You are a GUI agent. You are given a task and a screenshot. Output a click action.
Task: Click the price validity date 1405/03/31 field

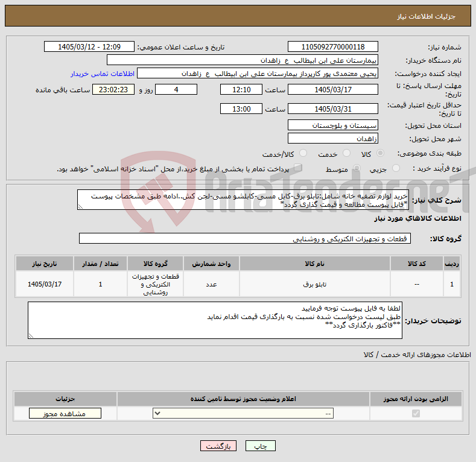click(332, 109)
